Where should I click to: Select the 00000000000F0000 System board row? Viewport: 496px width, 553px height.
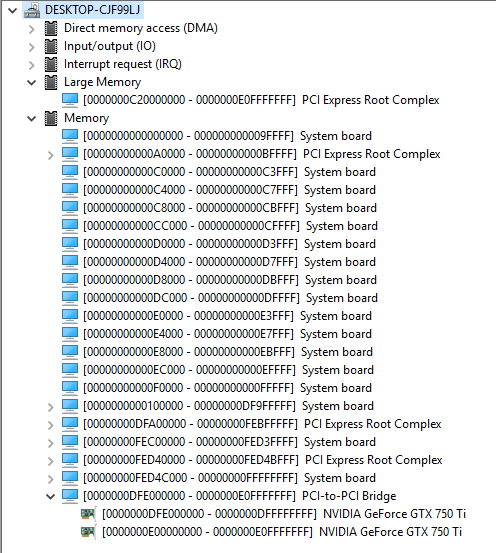click(x=227, y=388)
